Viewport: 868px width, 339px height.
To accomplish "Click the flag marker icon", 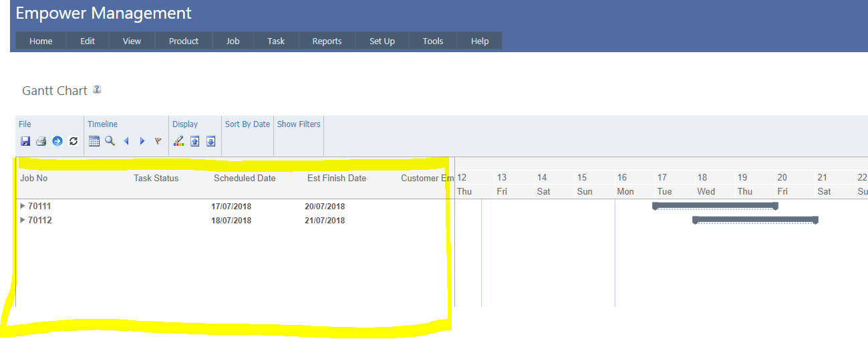I will coord(158,141).
